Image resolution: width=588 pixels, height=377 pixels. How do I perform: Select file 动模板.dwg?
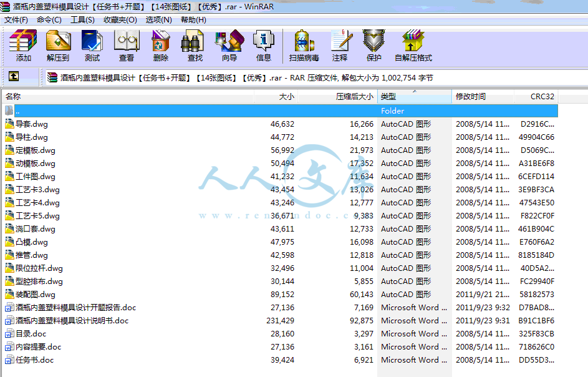[36, 164]
